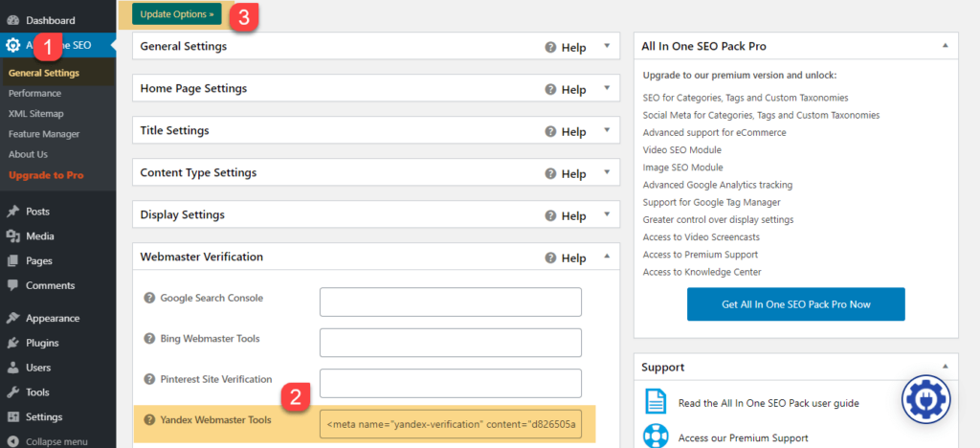Open the Performance submenu item
Viewport: 980px width, 448px height.
(35, 93)
